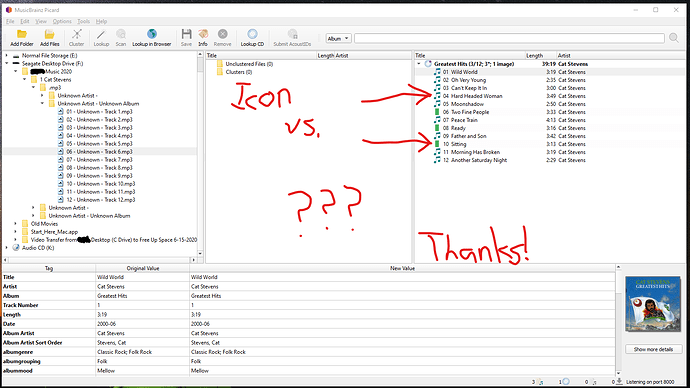Click the Cluster toolbar icon
Image resolution: width=690 pixels, height=388 pixels.
coord(77,34)
